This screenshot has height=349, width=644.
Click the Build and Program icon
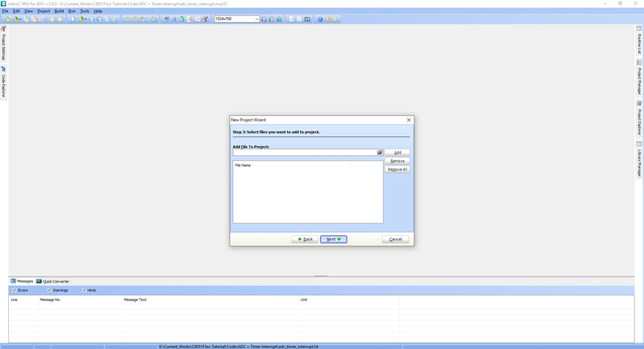pos(143,19)
